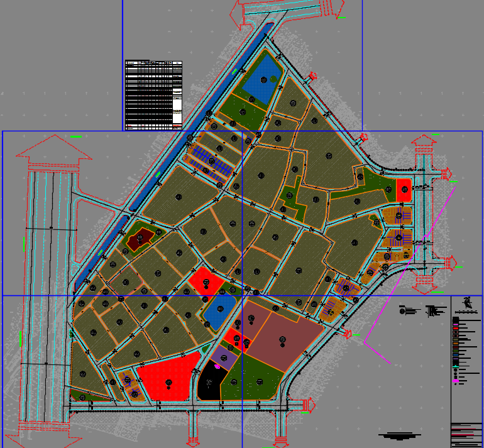The image size is (484, 448).
Task: Click the land-use data table
Action: 153,95
